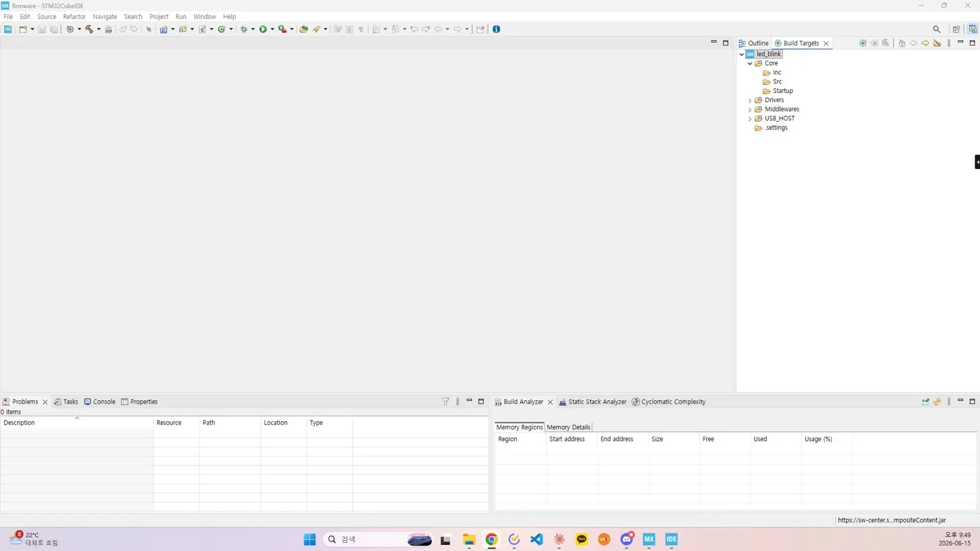Viewport: 980px width, 551px height.
Task: Sort Problems by the Description column header
Action: [77, 423]
